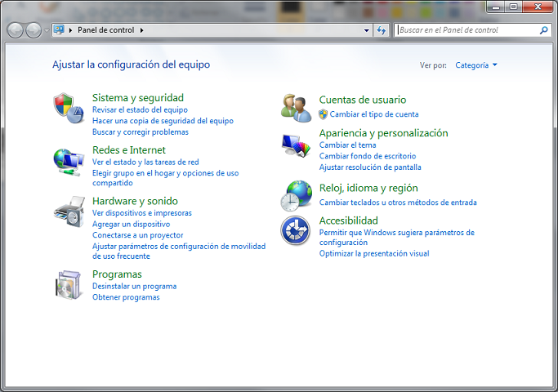Close the Control Panel window
The image size is (558, 392).
point(538,7)
